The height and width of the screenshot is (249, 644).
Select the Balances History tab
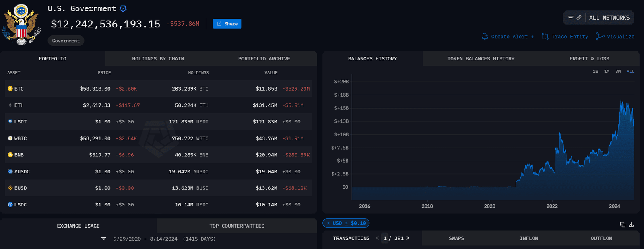tap(372, 58)
